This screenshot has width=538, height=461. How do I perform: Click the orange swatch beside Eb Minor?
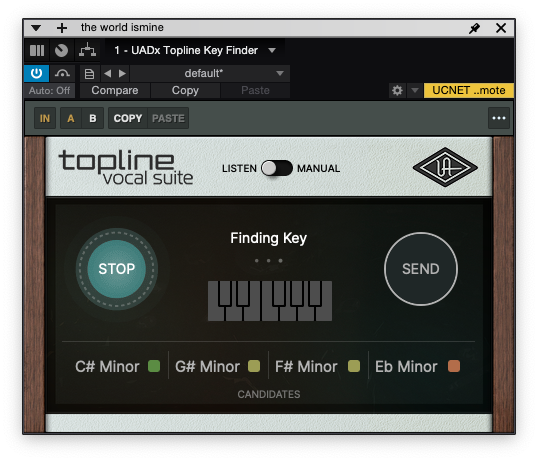[x=454, y=366]
